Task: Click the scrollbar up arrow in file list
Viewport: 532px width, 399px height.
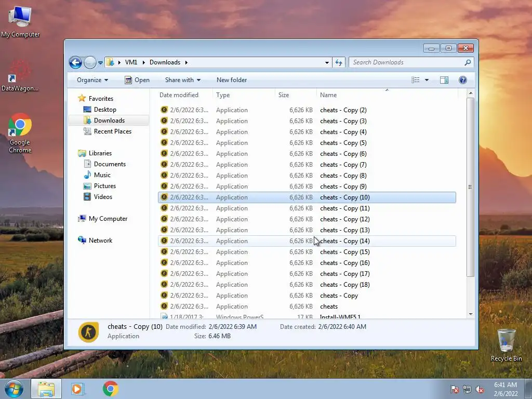Action: click(x=470, y=93)
